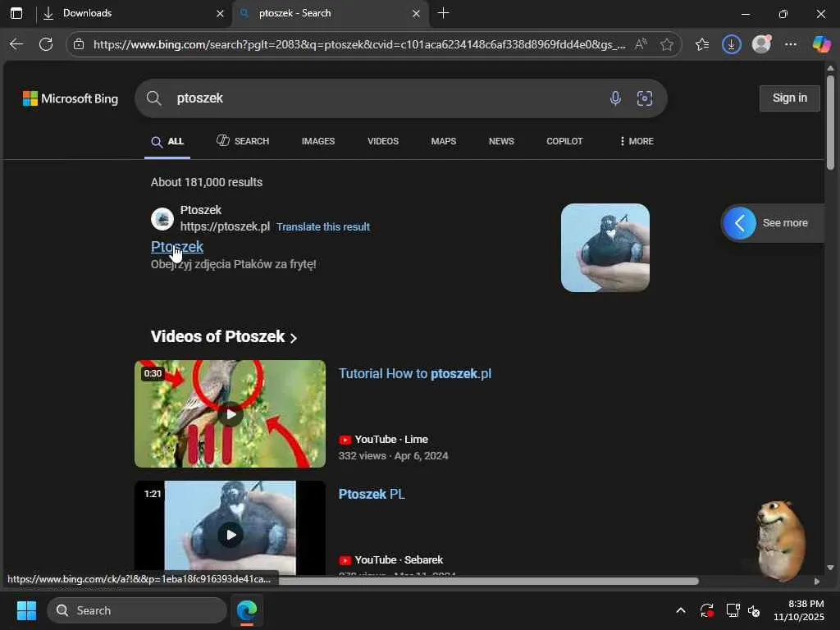Expand the See more side panel
This screenshot has height=630, width=840.
[x=771, y=223]
